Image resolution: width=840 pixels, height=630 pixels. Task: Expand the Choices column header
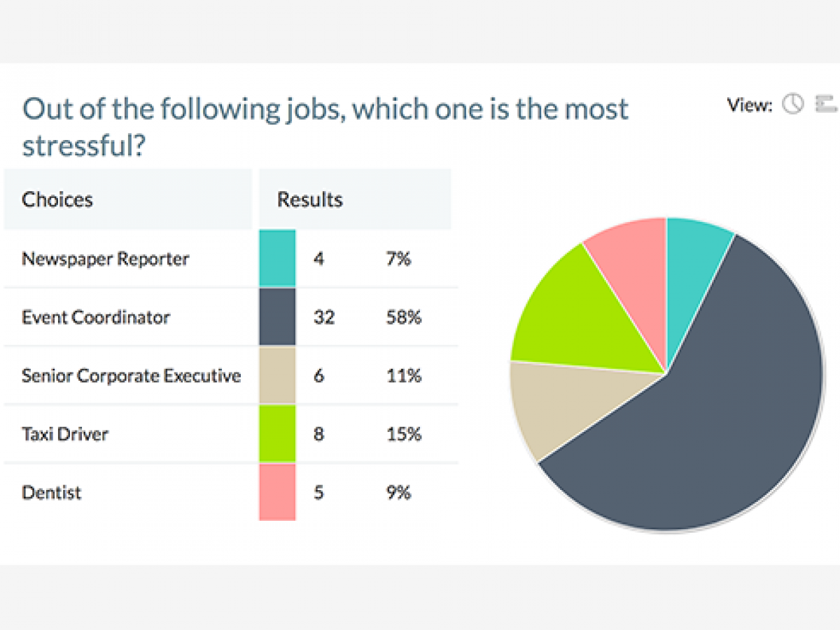tap(57, 199)
